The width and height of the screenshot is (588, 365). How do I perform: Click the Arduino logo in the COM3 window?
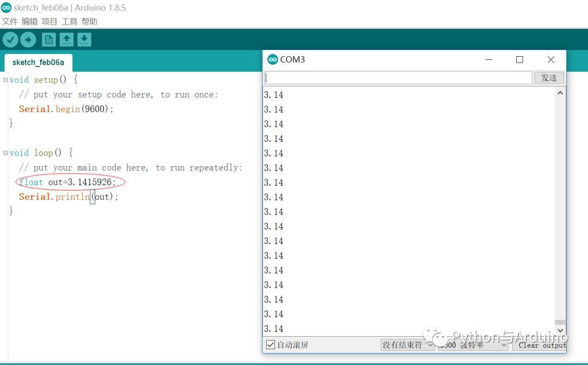[x=273, y=59]
